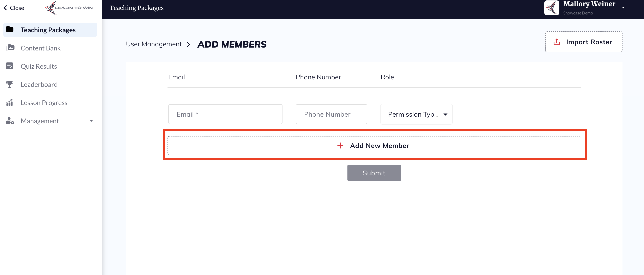Viewport: 644px width, 275px height.
Task: Select Management menu item
Action: 50,121
